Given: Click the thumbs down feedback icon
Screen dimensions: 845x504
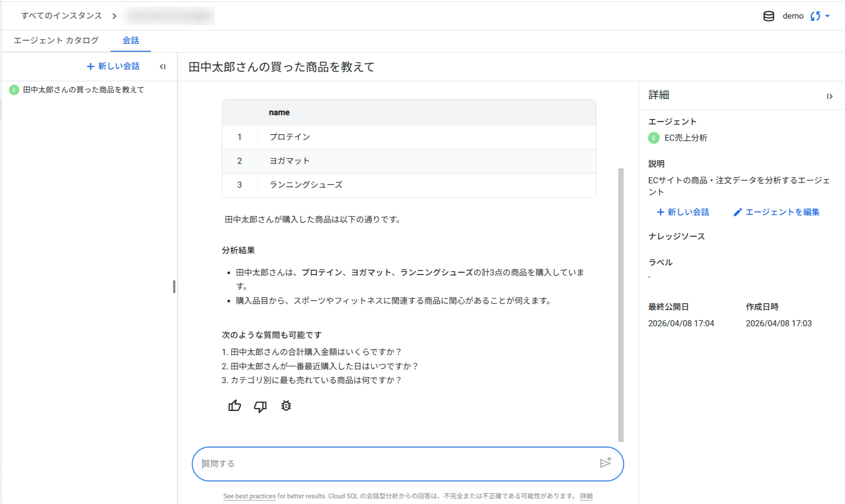Looking at the screenshot, I should [260, 406].
